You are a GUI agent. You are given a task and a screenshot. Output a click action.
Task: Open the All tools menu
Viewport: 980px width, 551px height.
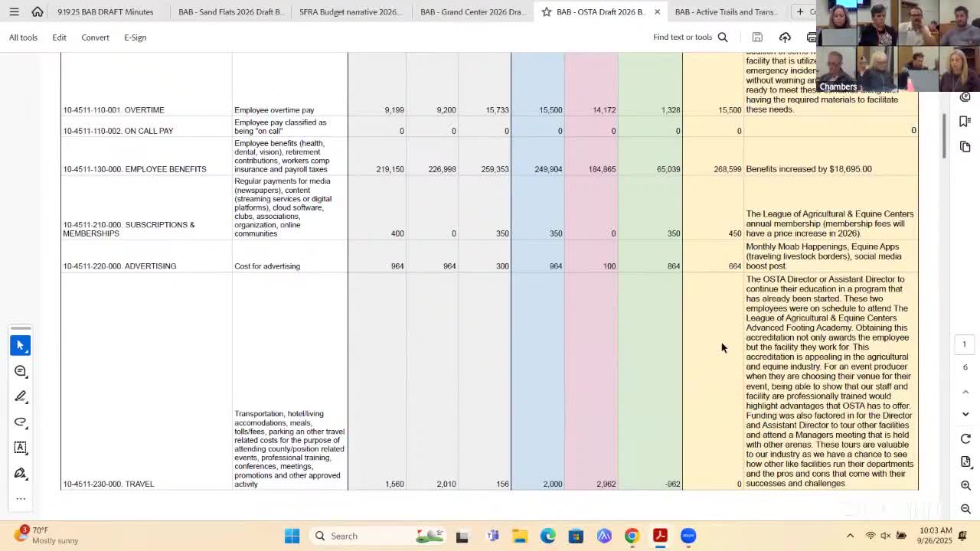23,37
